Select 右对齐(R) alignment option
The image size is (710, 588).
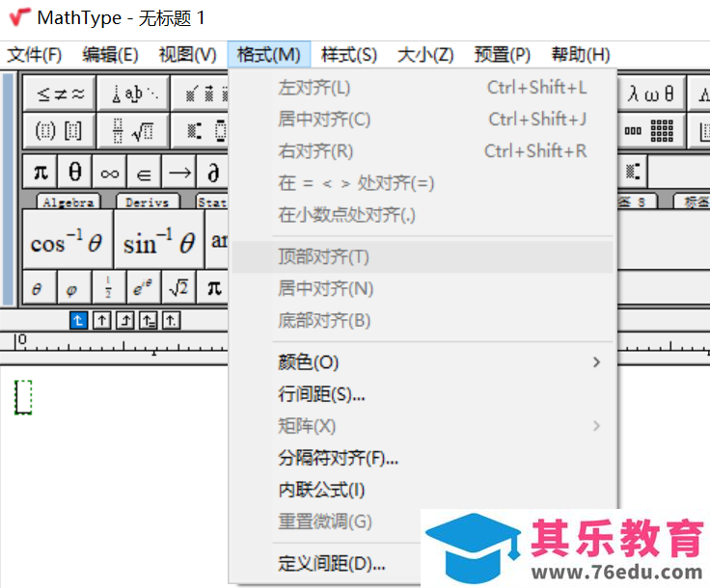(x=423, y=151)
